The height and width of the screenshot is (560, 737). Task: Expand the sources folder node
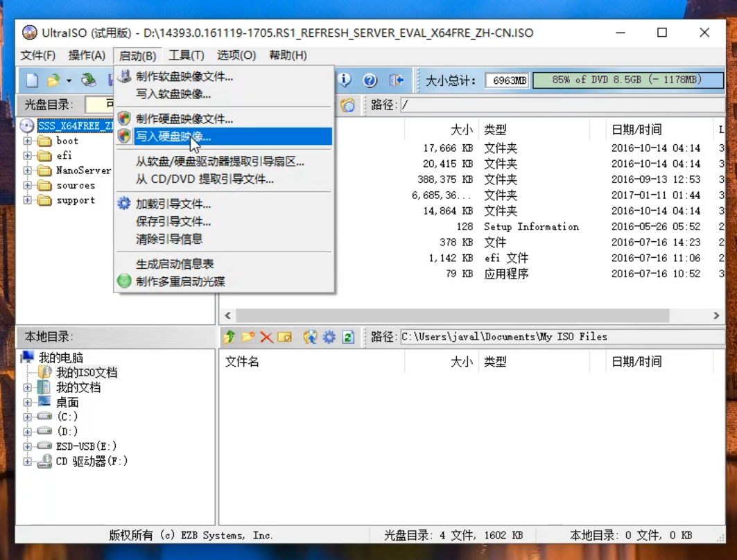(27, 185)
